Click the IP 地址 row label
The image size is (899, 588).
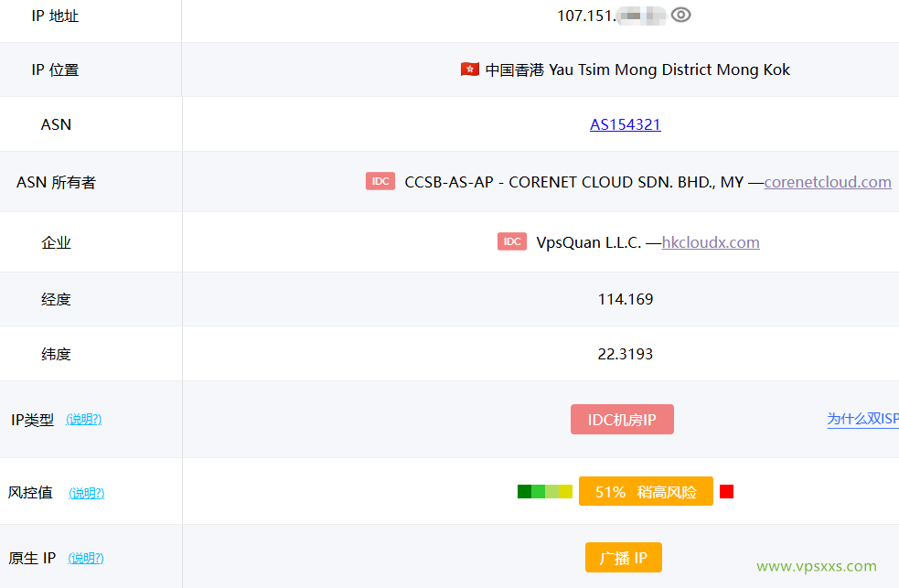tap(55, 16)
